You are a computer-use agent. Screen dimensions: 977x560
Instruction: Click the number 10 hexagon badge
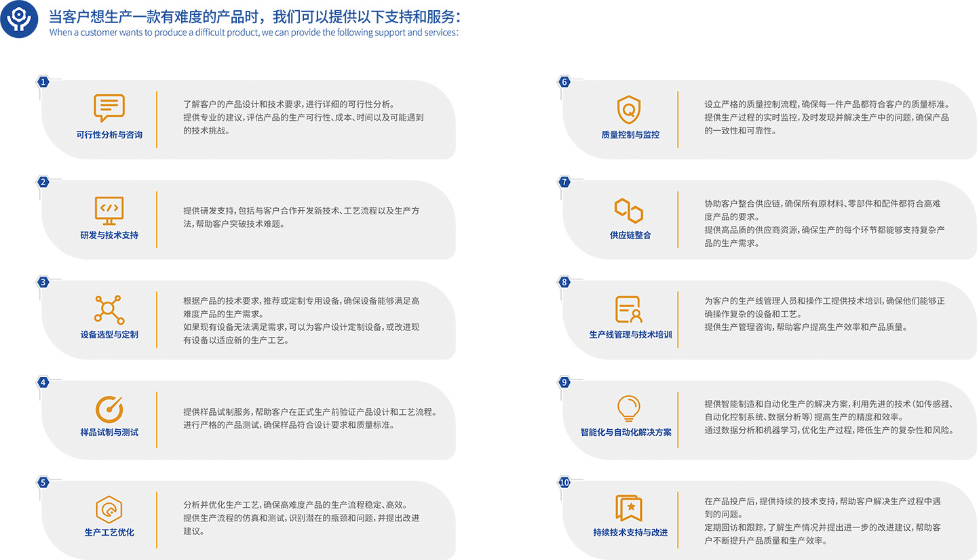coord(564,482)
